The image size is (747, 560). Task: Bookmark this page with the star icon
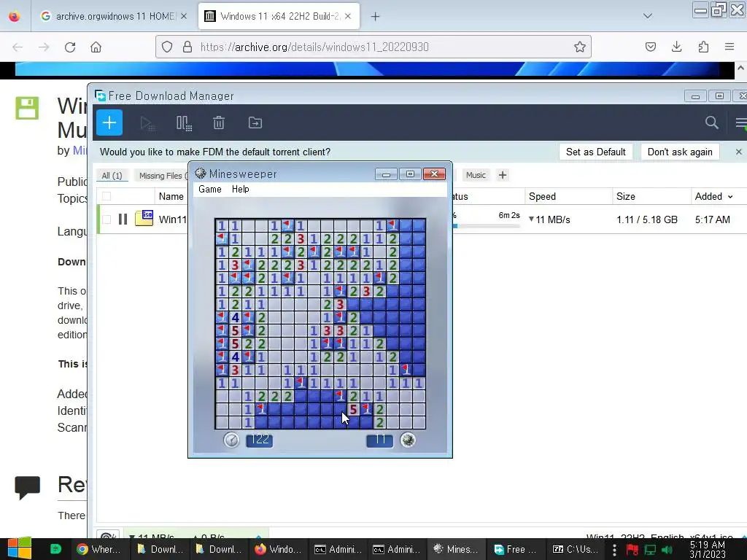580,47
